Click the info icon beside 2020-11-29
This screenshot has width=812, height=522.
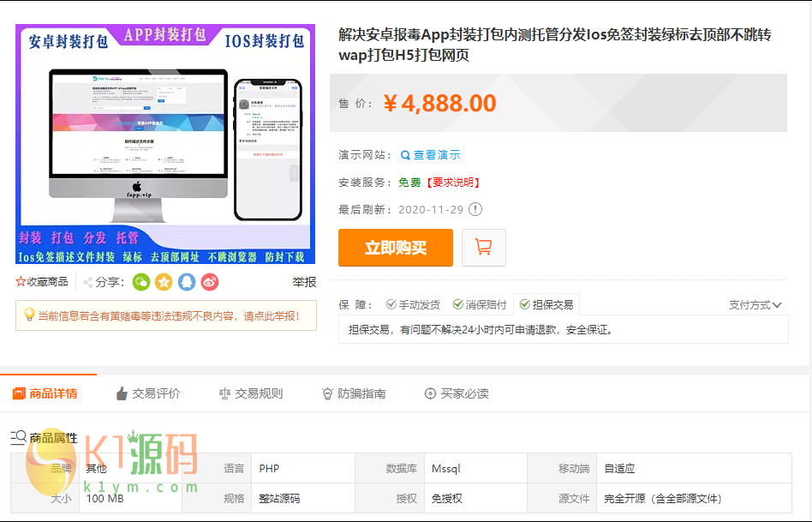click(475, 209)
